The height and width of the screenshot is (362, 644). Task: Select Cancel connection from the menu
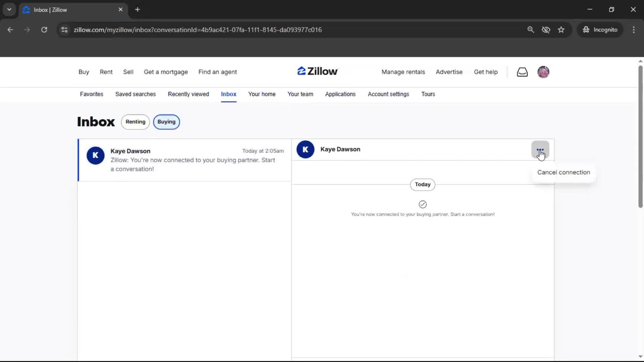[563, 172]
